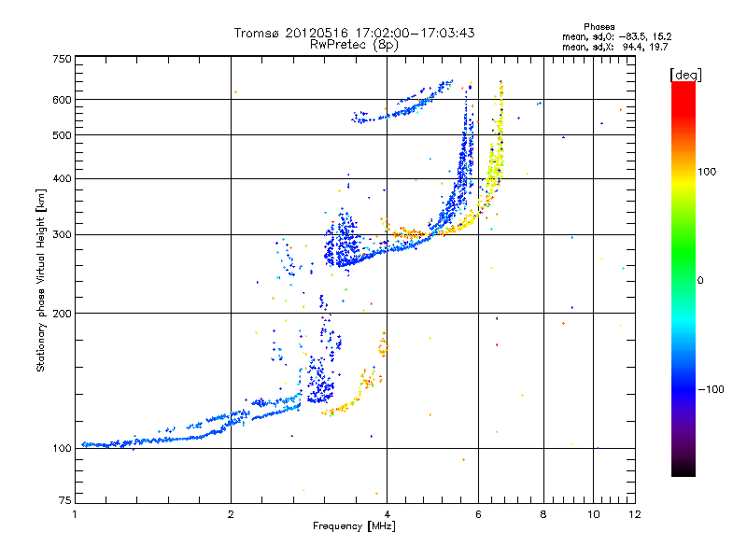Click the colorbar tick label "100"
747x560 pixels.
[x=707, y=172]
